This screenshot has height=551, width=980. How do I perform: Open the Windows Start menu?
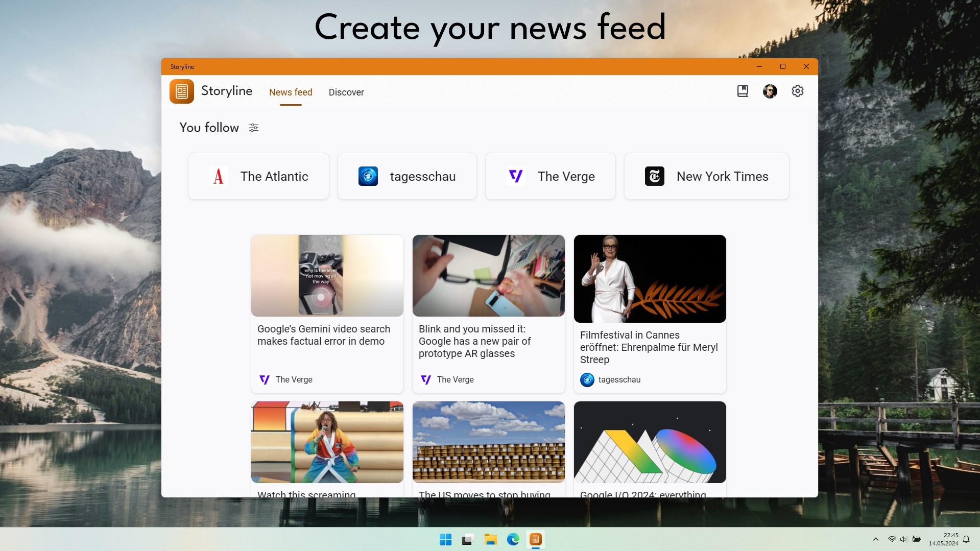tap(445, 539)
